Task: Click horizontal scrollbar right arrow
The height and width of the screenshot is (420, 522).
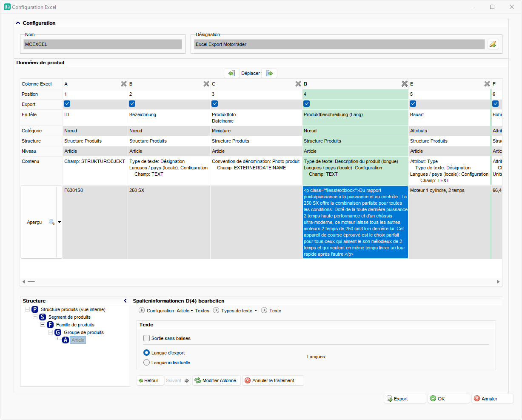Action: 498,282
